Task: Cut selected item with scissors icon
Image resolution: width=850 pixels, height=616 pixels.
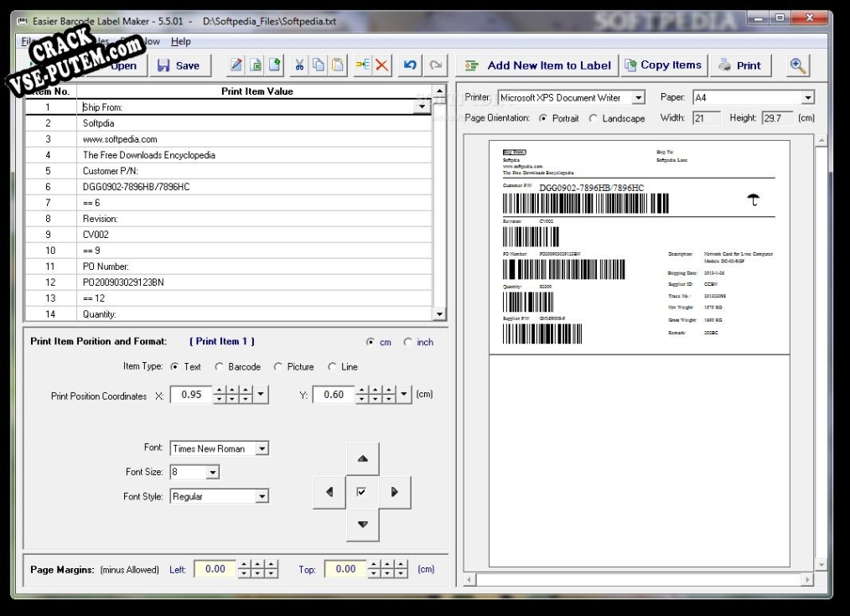Action: [x=299, y=65]
